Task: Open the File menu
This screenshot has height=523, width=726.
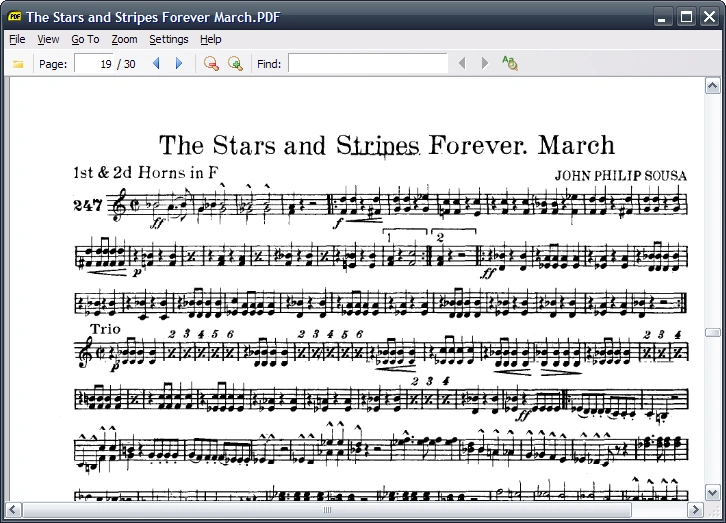Action: tap(17, 39)
